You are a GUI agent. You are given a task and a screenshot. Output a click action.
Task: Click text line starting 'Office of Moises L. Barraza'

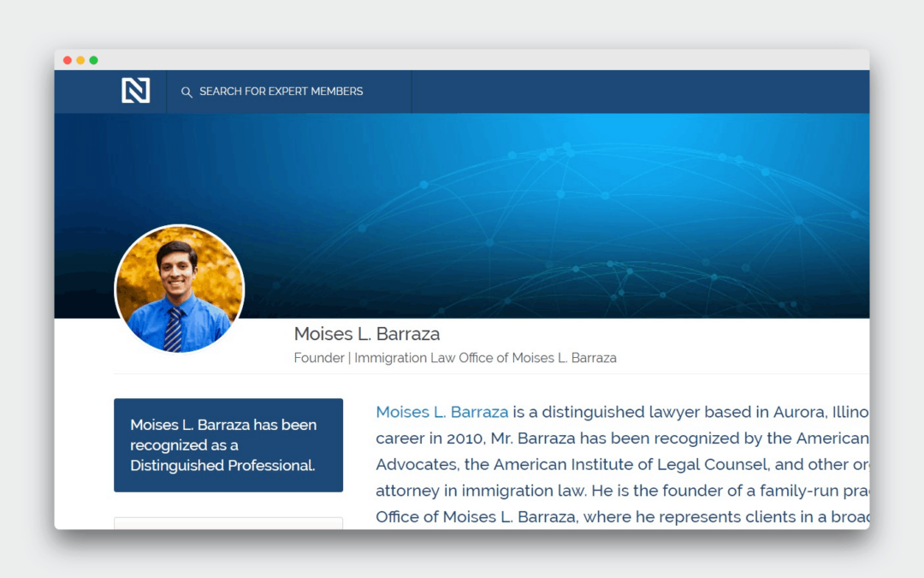click(x=622, y=516)
